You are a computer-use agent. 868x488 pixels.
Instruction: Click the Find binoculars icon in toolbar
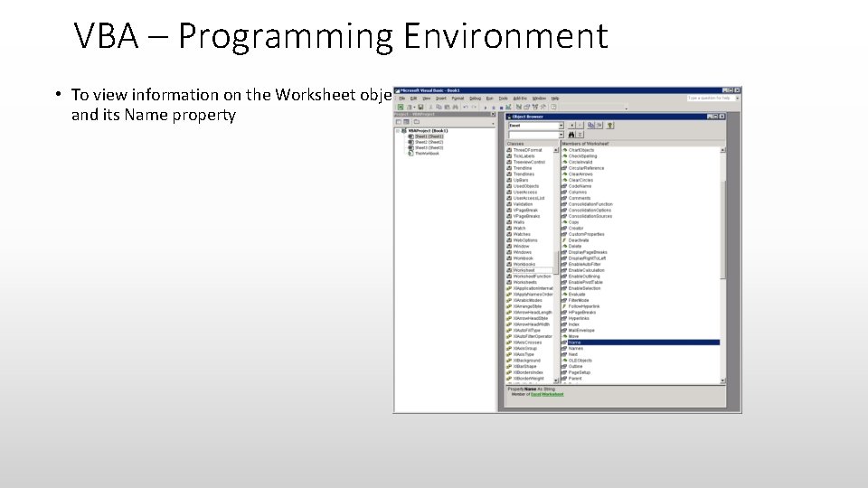coord(456,108)
